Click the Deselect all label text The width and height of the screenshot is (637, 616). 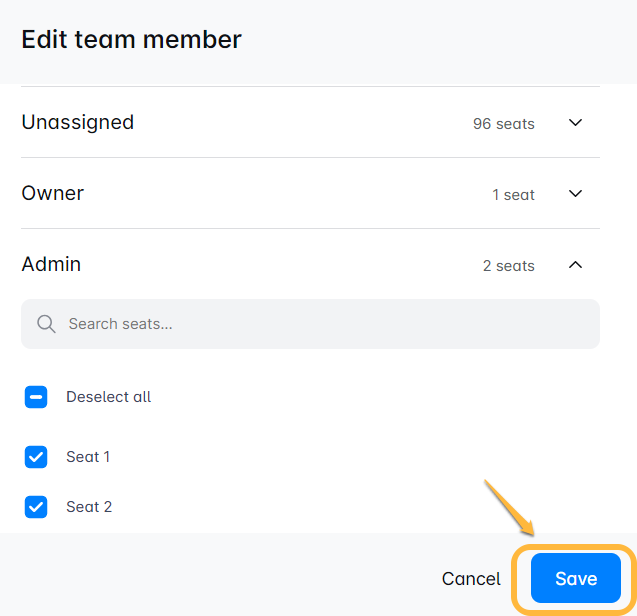coord(108,397)
